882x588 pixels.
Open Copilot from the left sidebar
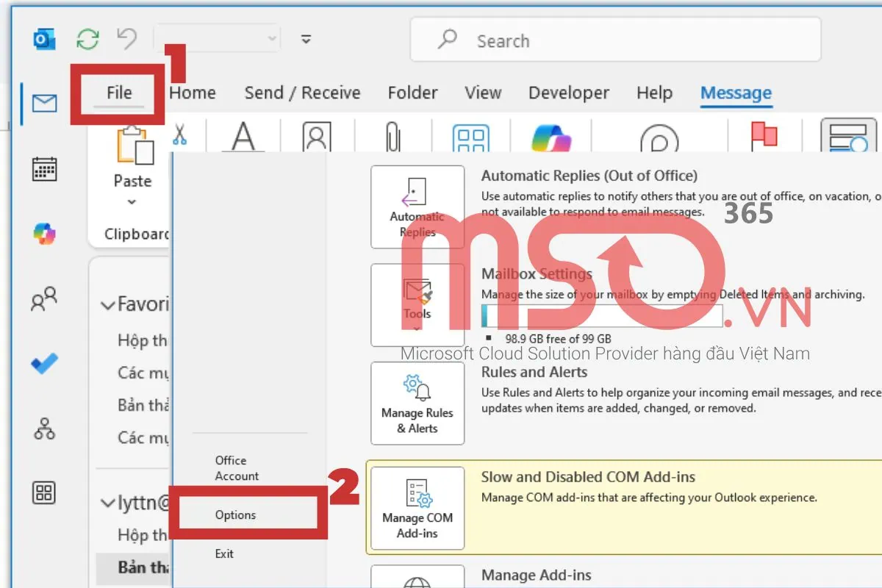tap(45, 234)
